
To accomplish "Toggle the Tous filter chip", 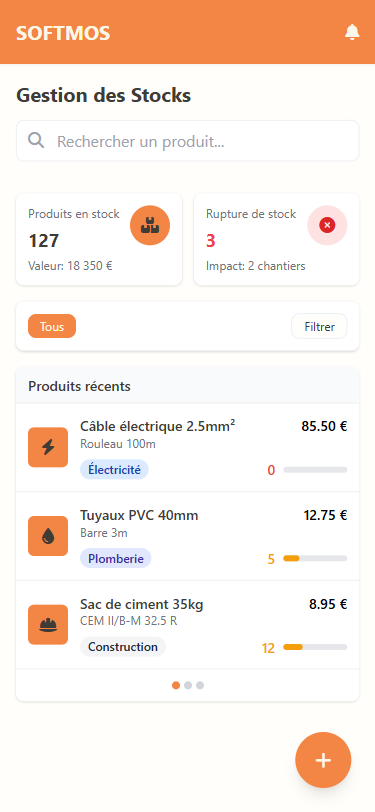I will click(x=52, y=326).
